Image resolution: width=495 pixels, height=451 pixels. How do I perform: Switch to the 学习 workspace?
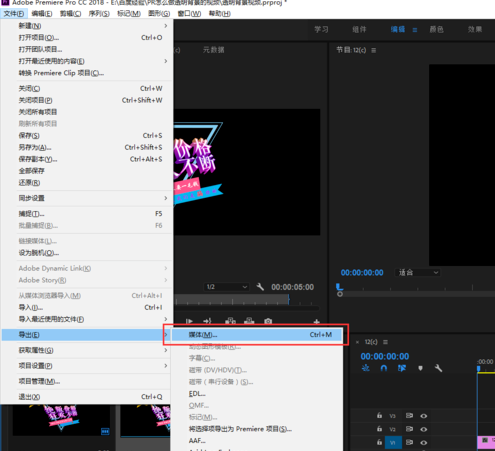pos(321,30)
